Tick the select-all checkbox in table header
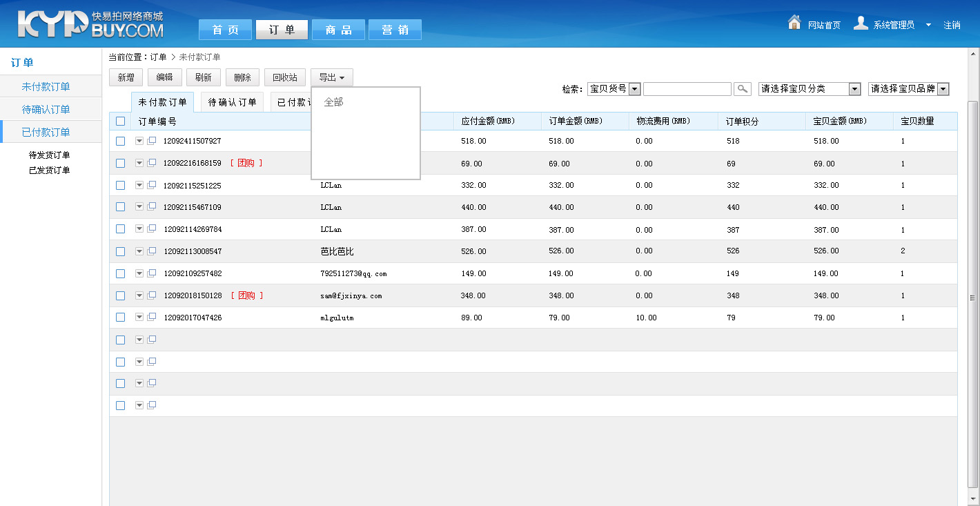Screen dimensions: 980x506 (121, 121)
